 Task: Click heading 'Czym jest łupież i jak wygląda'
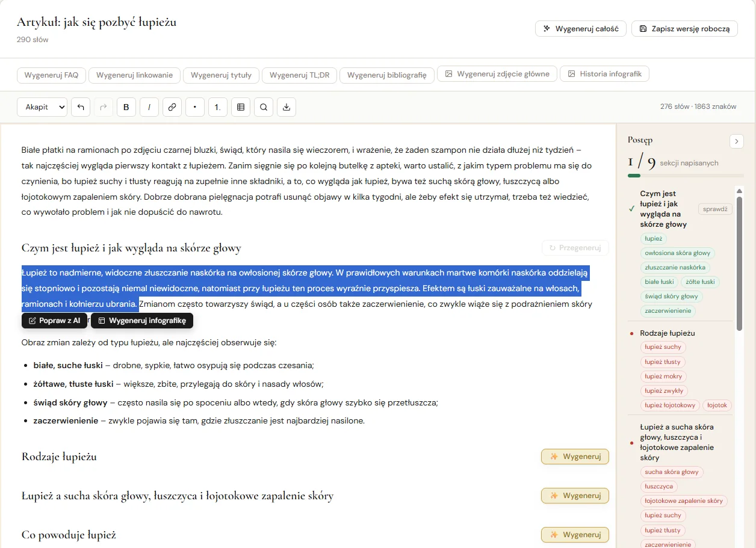point(131,248)
